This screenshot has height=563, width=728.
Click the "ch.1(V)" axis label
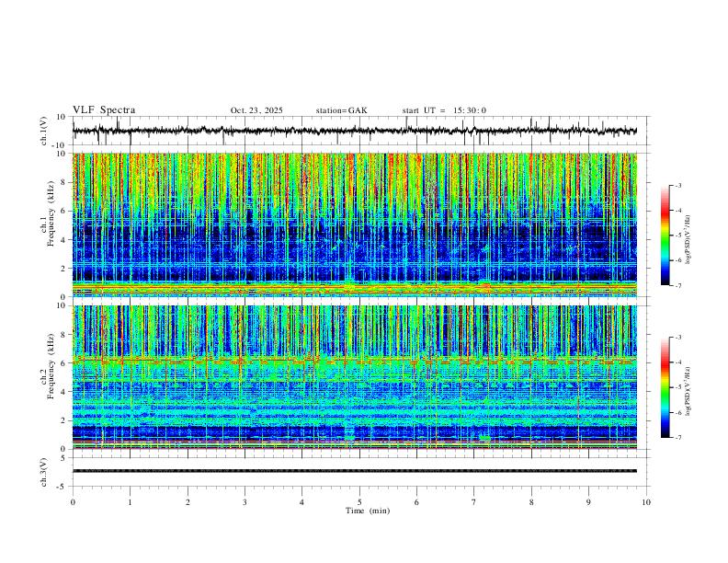click(44, 131)
